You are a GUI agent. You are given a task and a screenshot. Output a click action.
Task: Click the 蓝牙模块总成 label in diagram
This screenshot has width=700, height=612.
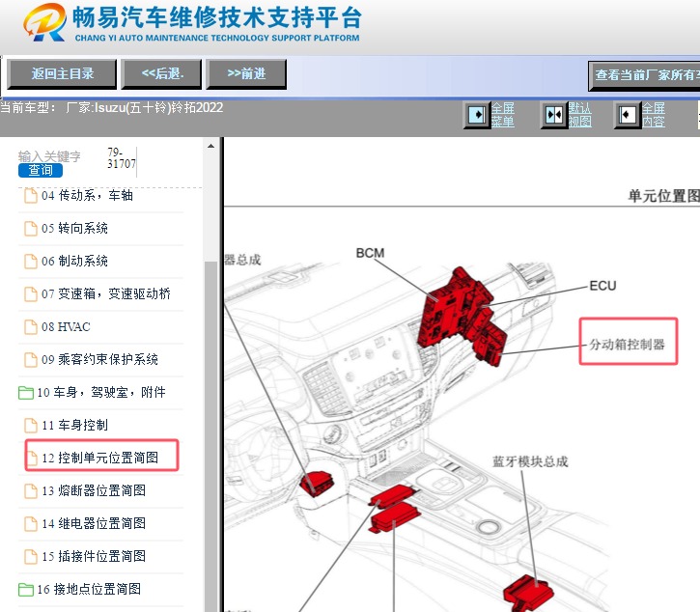pos(530,461)
